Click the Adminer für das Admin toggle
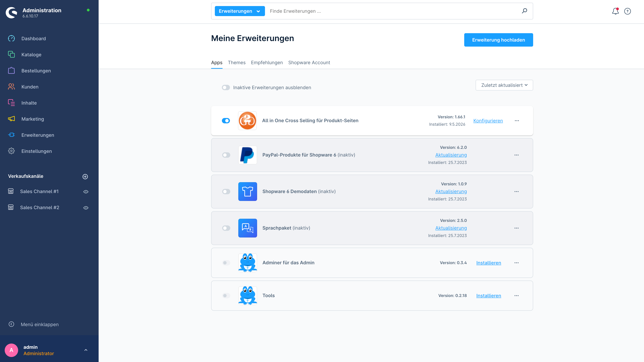The width and height of the screenshot is (644, 362). [x=226, y=263]
